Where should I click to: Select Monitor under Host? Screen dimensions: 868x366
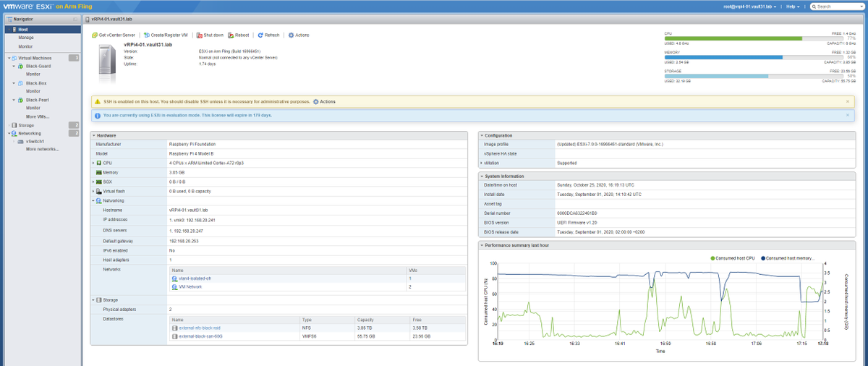26,46
